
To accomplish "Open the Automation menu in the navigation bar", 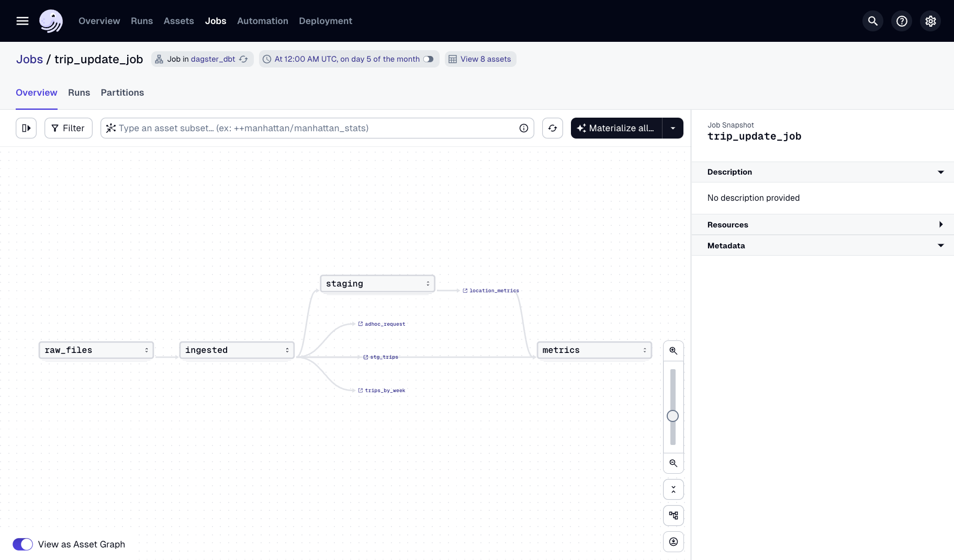I will coord(263,21).
